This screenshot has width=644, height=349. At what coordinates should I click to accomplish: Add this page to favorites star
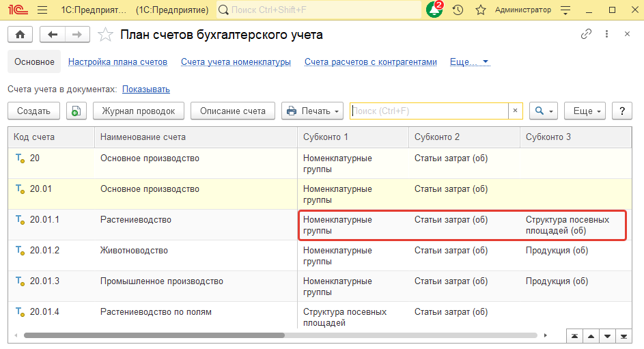click(105, 35)
